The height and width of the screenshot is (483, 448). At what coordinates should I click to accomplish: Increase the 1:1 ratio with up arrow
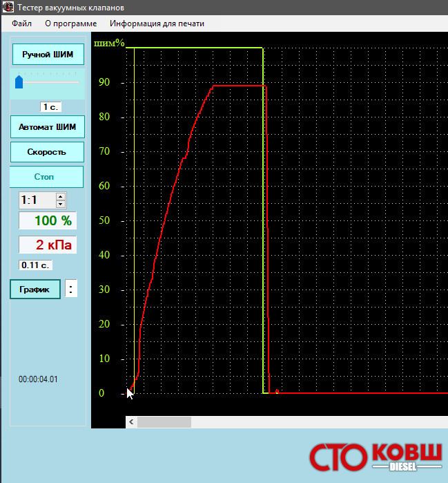tap(61, 196)
